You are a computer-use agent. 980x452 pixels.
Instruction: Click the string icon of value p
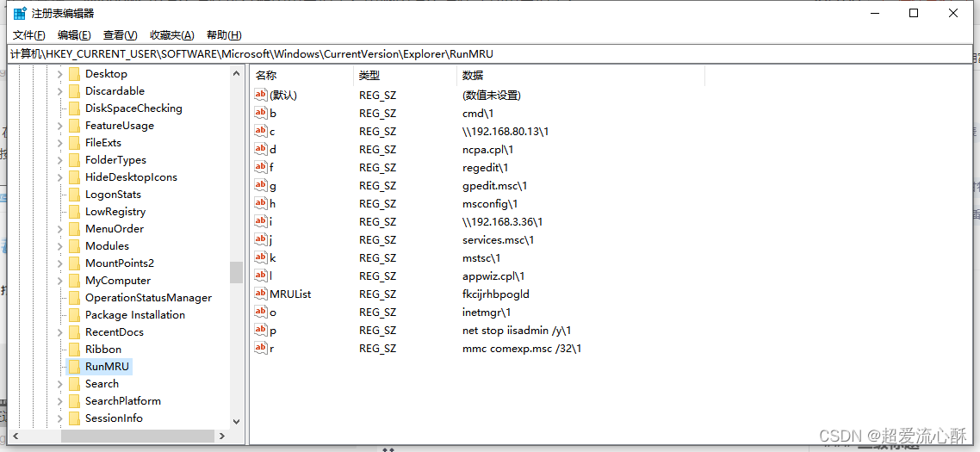coord(261,330)
